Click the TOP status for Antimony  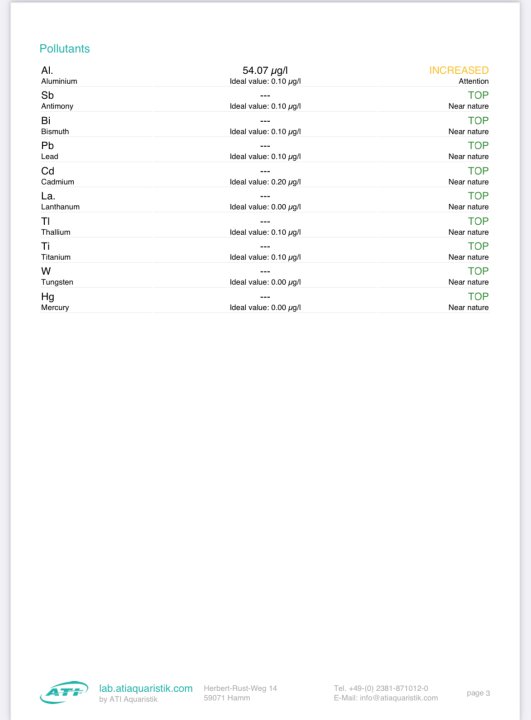click(x=478, y=95)
